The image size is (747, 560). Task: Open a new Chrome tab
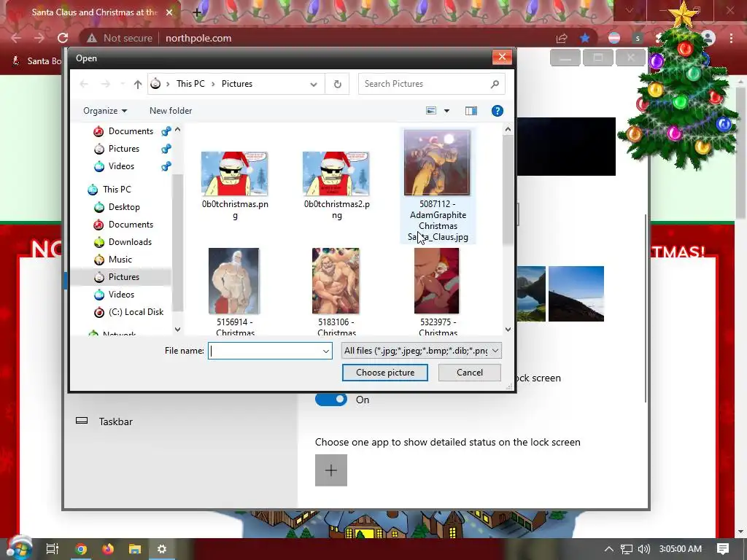click(x=197, y=12)
